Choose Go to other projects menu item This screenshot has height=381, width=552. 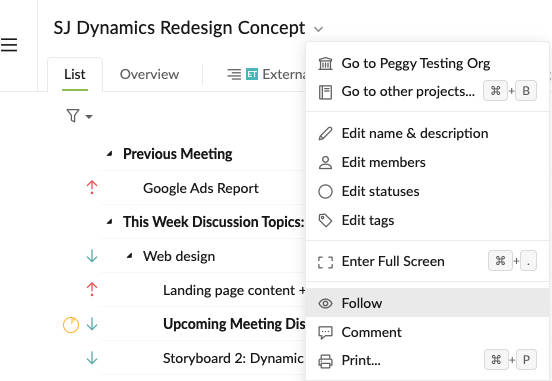coord(427,92)
